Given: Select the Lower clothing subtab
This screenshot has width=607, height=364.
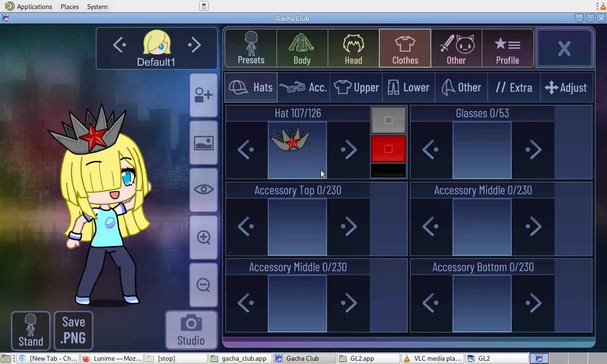Looking at the screenshot, I should (x=409, y=87).
